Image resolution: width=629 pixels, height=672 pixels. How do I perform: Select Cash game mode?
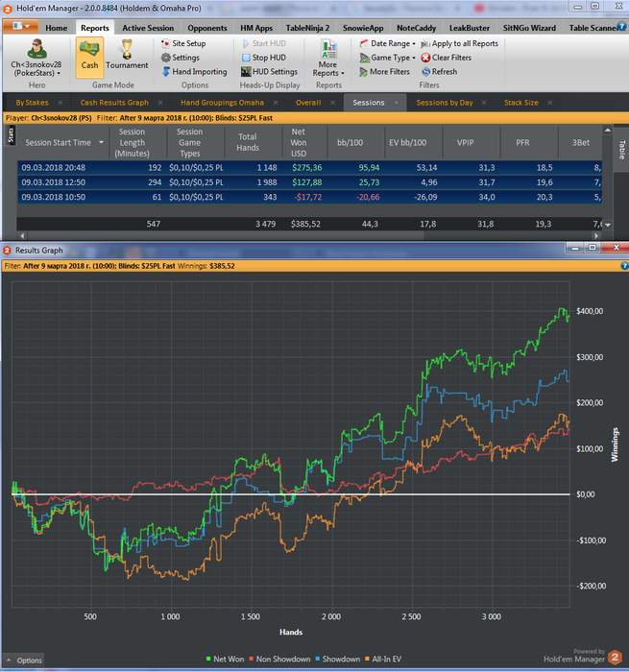[89, 57]
